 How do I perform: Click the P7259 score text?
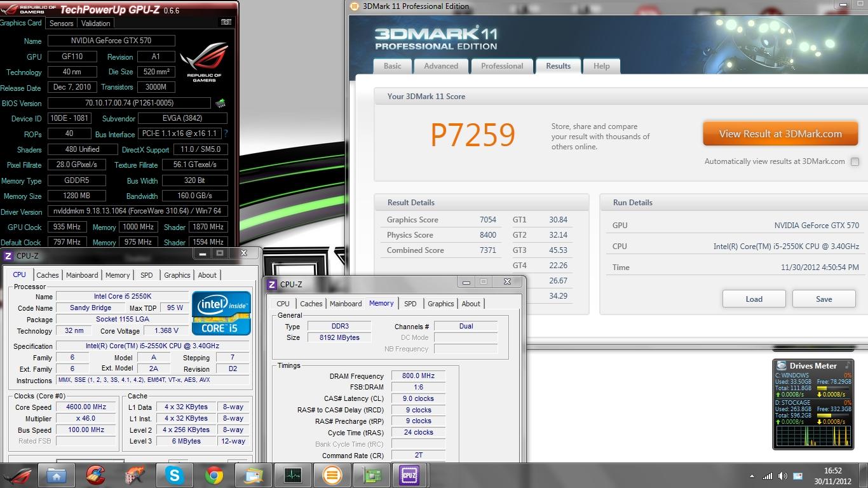(473, 135)
